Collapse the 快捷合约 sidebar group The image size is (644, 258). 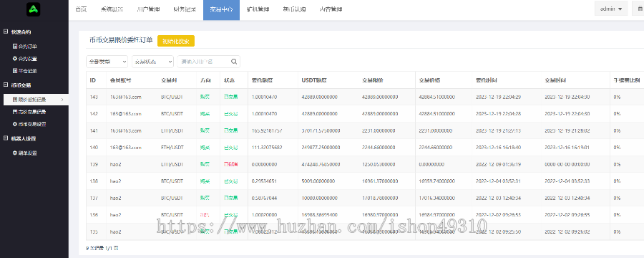click(x=5, y=32)
